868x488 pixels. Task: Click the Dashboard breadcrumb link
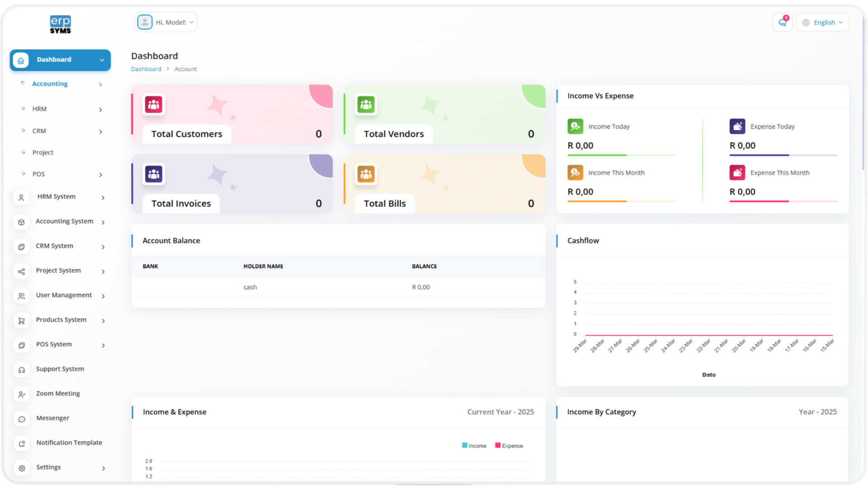pyautogui.click(x=146, y=69)
